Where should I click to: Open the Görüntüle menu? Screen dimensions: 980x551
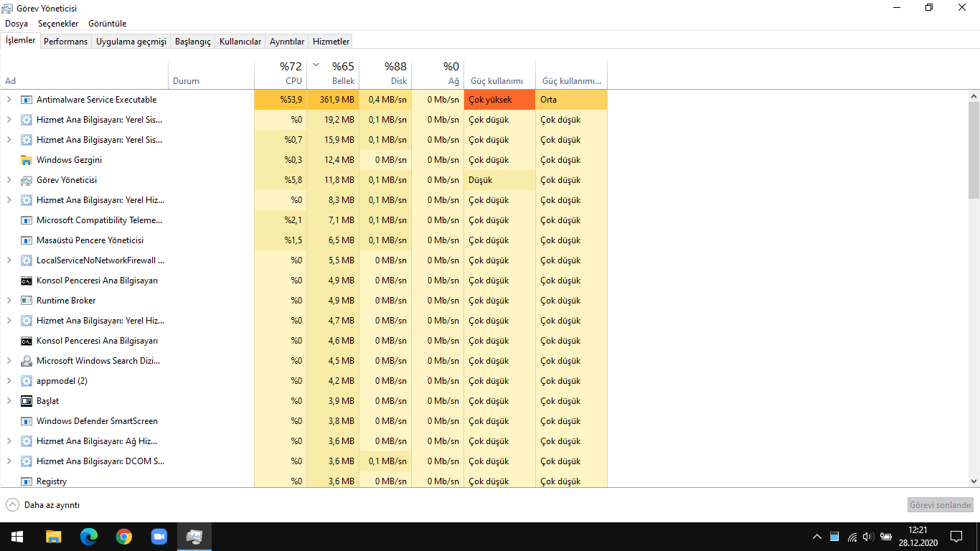pos(108,24)
